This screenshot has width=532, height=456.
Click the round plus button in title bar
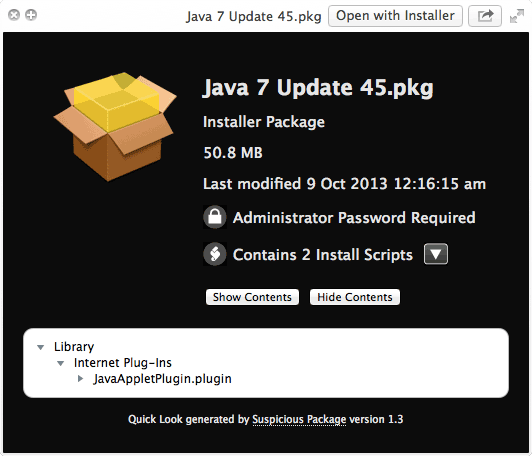31,15
